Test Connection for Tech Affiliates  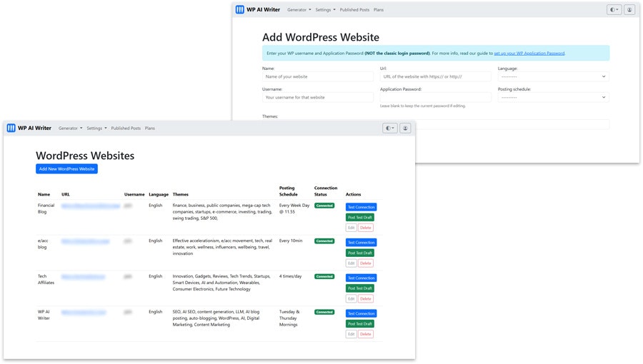pyautogui.click(x=361, y=278)
